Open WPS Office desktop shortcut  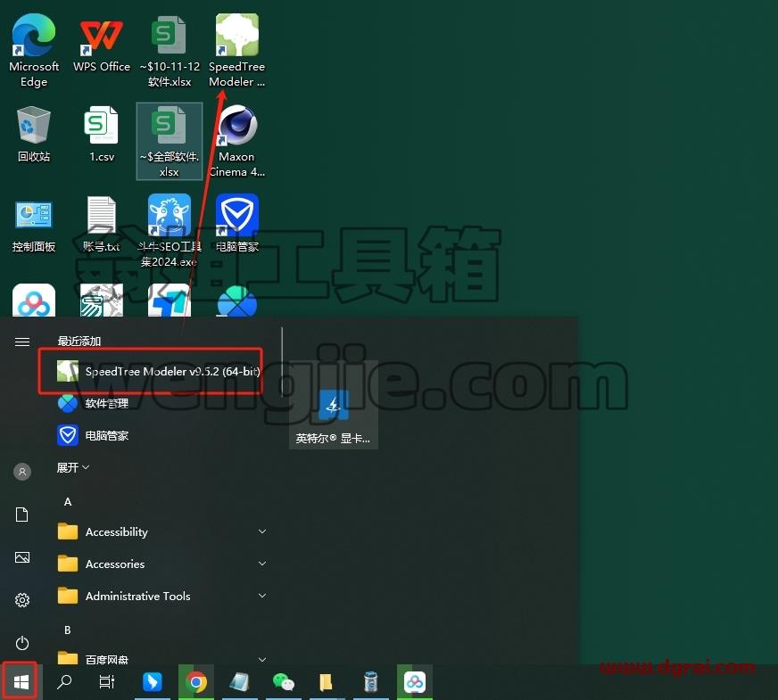(x=102, y=44)
